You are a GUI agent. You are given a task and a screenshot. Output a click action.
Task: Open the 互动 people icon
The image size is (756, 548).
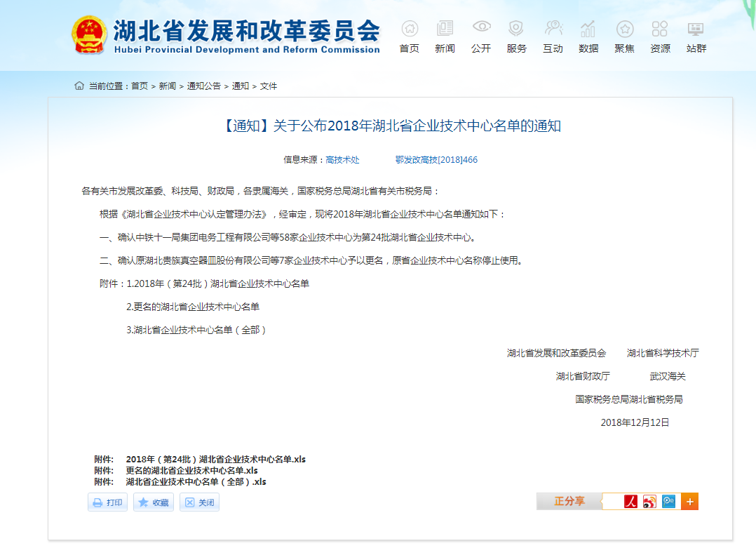(553, 29)
